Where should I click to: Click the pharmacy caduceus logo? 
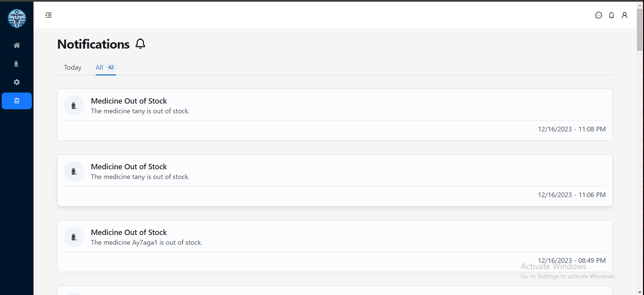tap(17, 18)
